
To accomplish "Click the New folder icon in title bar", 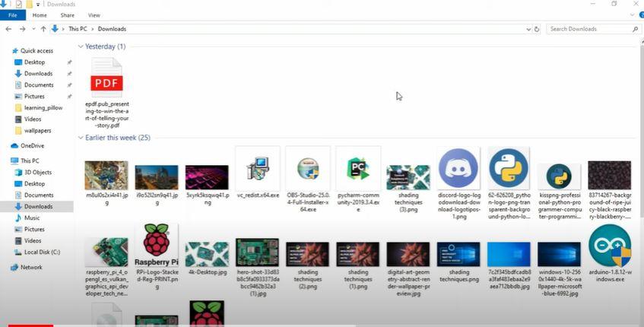I will [x=29, y=5].
